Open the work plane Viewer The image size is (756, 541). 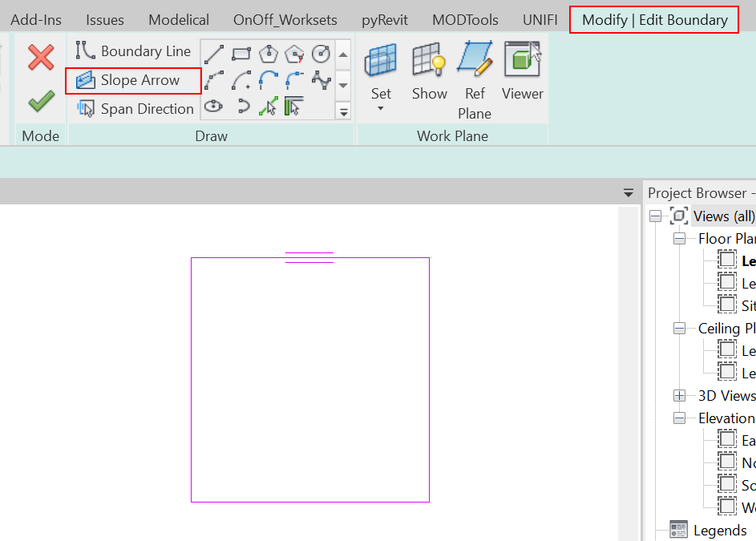[523, 71]
